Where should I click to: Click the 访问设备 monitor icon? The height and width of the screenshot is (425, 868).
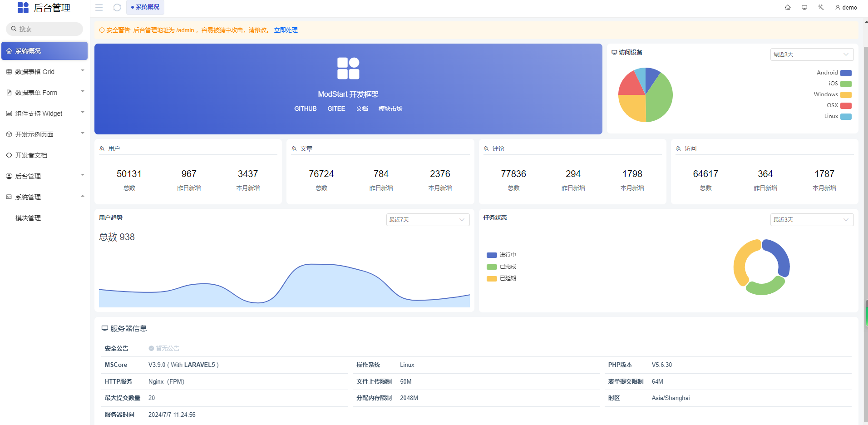(x=614, y=52)
